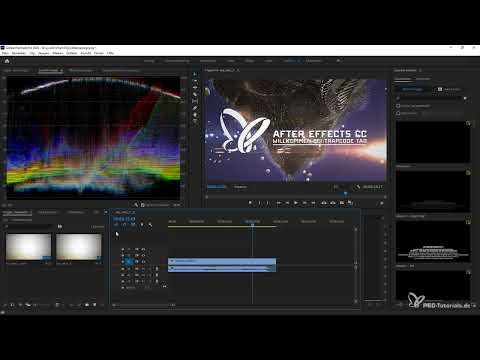Select the second template source button

tap(449, 89)
